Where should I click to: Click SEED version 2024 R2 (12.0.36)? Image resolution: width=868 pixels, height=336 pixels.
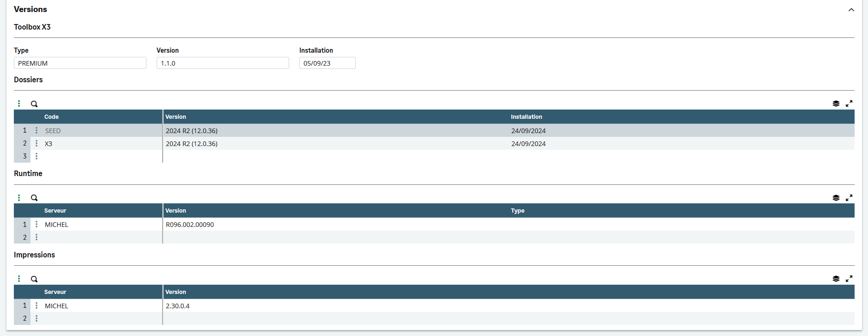coord(192,131)
